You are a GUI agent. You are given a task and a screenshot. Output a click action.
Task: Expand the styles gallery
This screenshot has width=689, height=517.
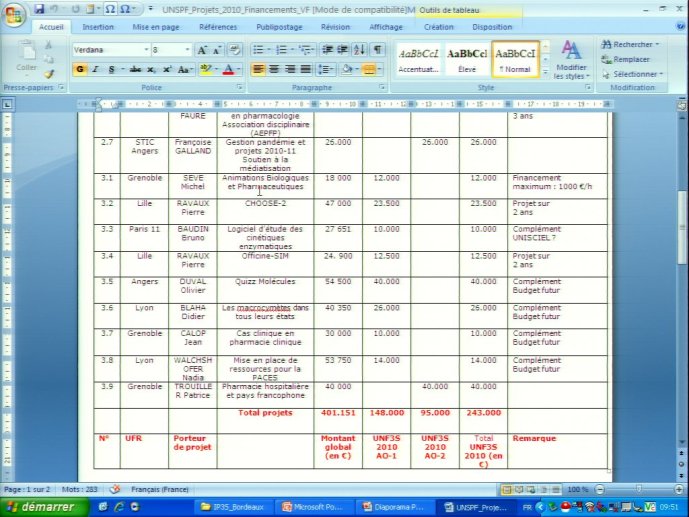point(545,72)
